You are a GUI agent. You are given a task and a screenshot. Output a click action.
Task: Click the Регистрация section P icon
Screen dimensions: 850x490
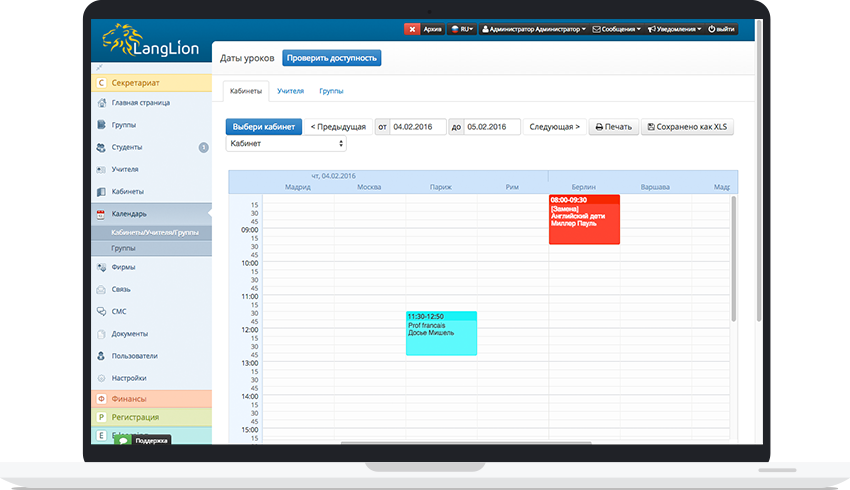(x=101, y=417)
